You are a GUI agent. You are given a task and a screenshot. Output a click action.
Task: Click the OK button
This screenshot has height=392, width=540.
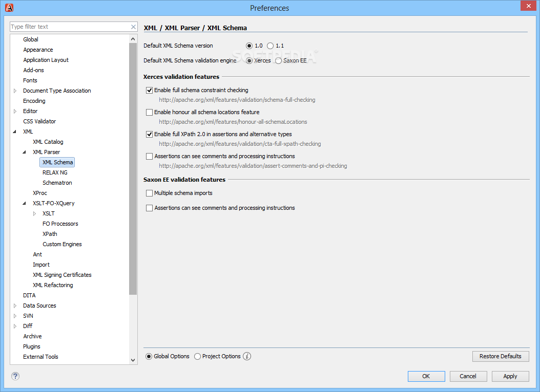(426, 376)
